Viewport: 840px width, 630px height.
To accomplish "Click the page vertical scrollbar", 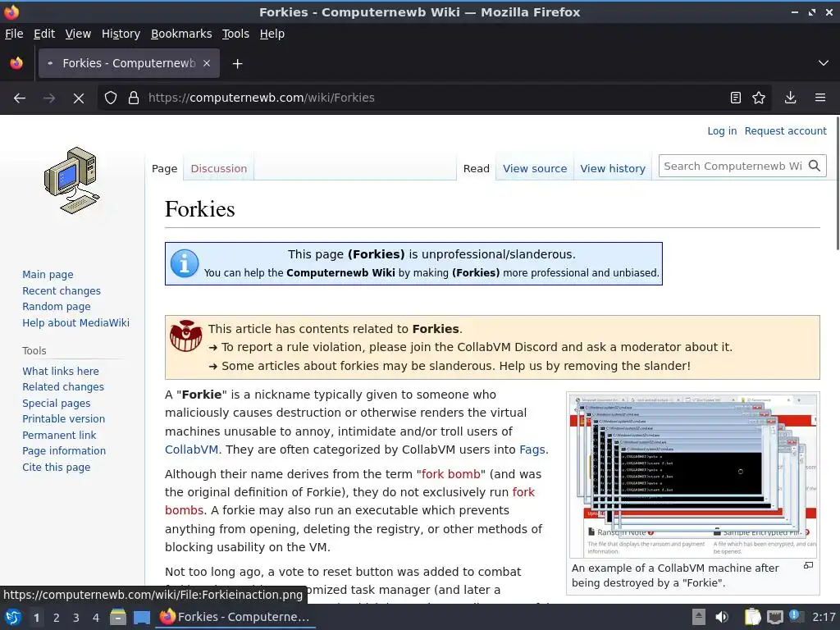I will pos(837,182).
